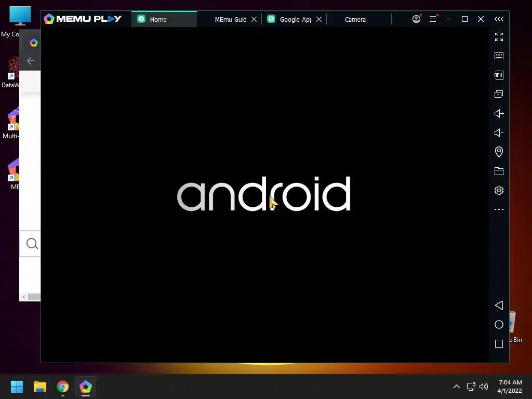
Task: Open MEmu settings gear
Action: pos(499,190)
